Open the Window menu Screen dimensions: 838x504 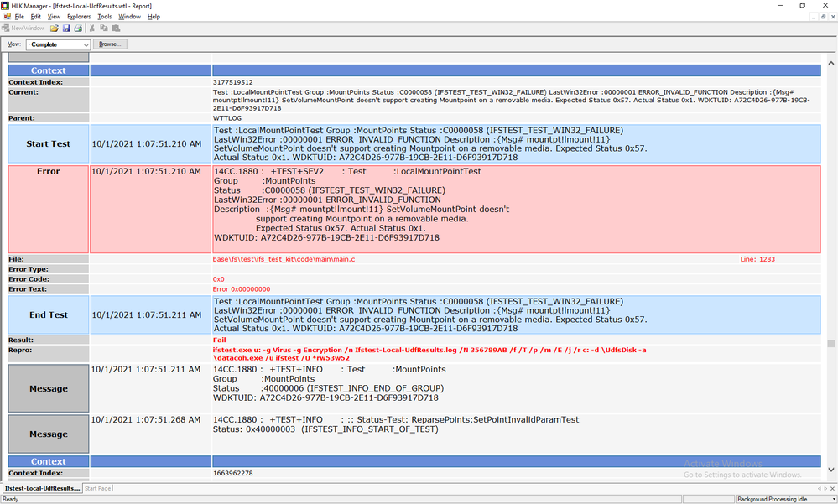[x=129, y=17]
